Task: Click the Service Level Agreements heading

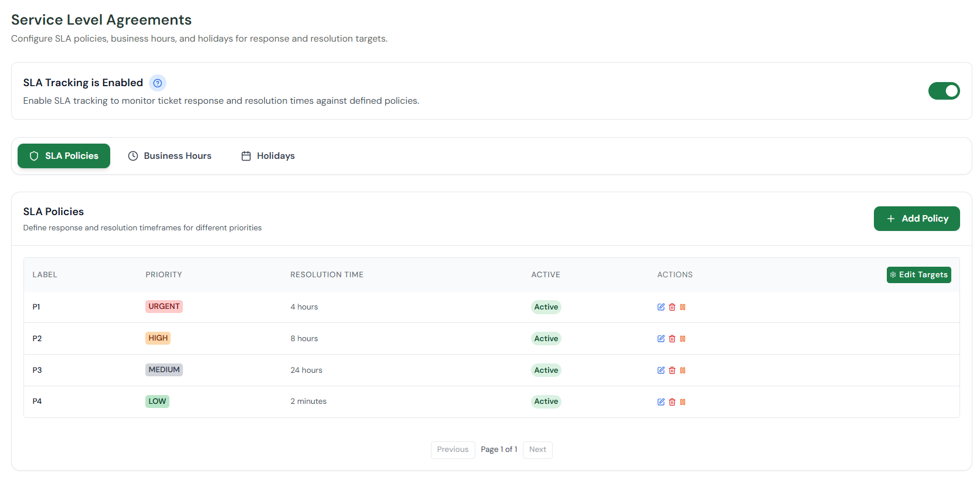Action: [101, 20]
